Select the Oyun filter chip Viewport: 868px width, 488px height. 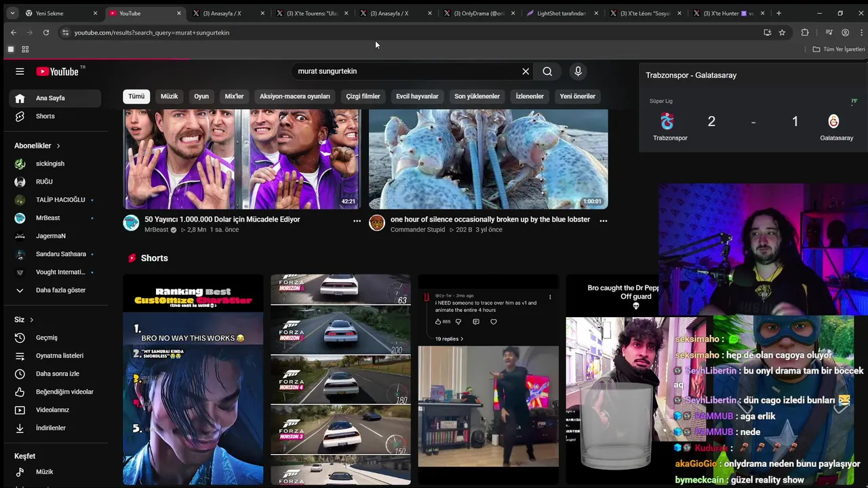point(201,96)
